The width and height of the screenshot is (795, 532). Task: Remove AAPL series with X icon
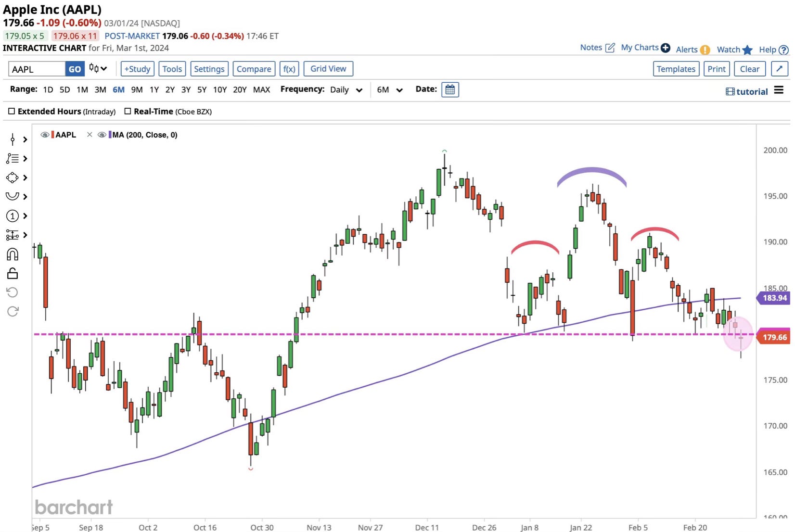(x=90, y=135)
